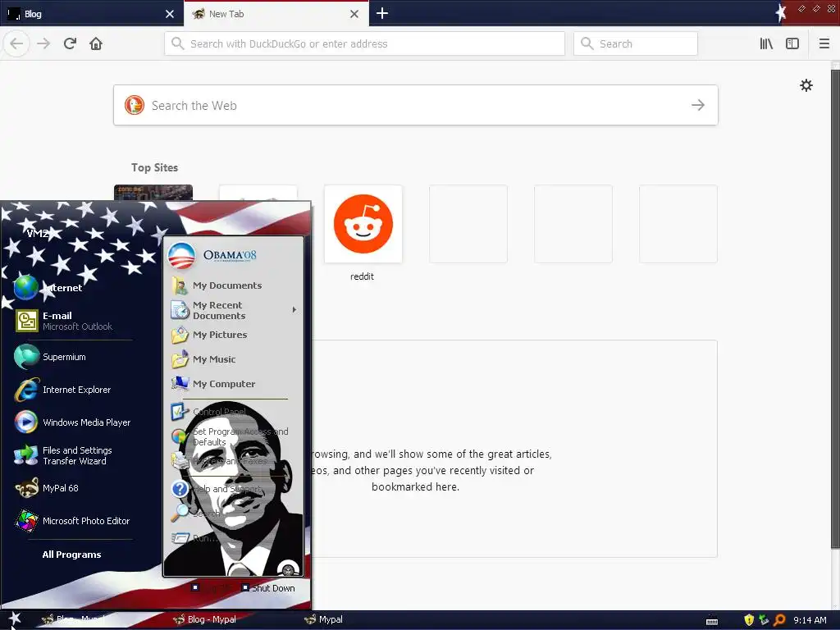
Task: Open Microsoft Photo Editor from start menu
Action: pos(72,521)
